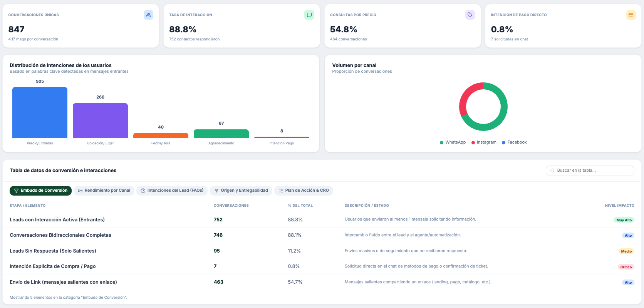Click the 0.8% direct payment intent headline
This screenshot has height=308, width=644.
click(502, 30)
